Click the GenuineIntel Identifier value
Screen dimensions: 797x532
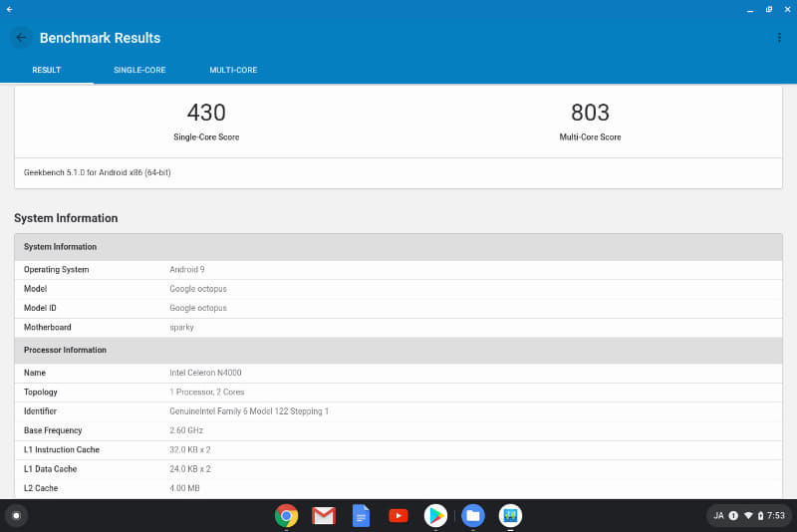click(249, 411)
